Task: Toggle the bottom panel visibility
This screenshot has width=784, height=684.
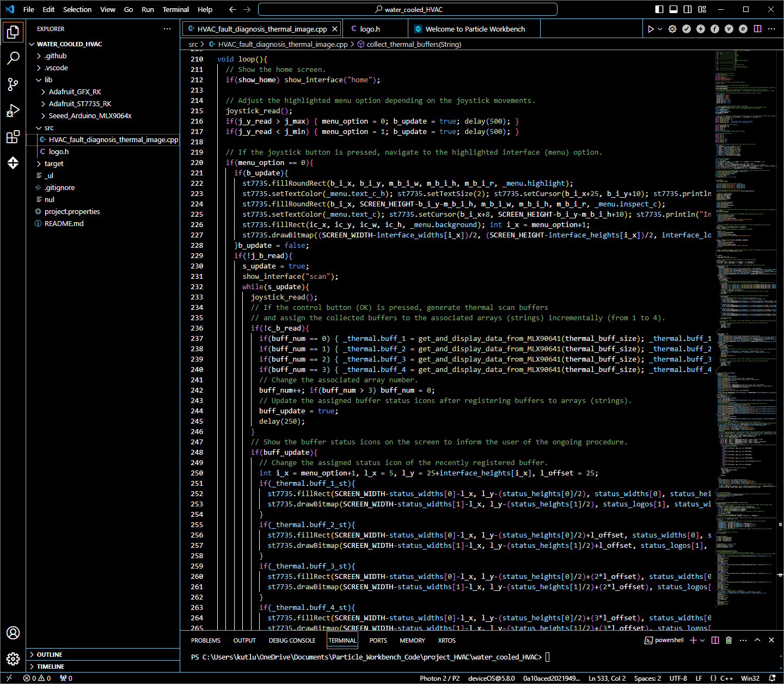Action: (673, 9)
